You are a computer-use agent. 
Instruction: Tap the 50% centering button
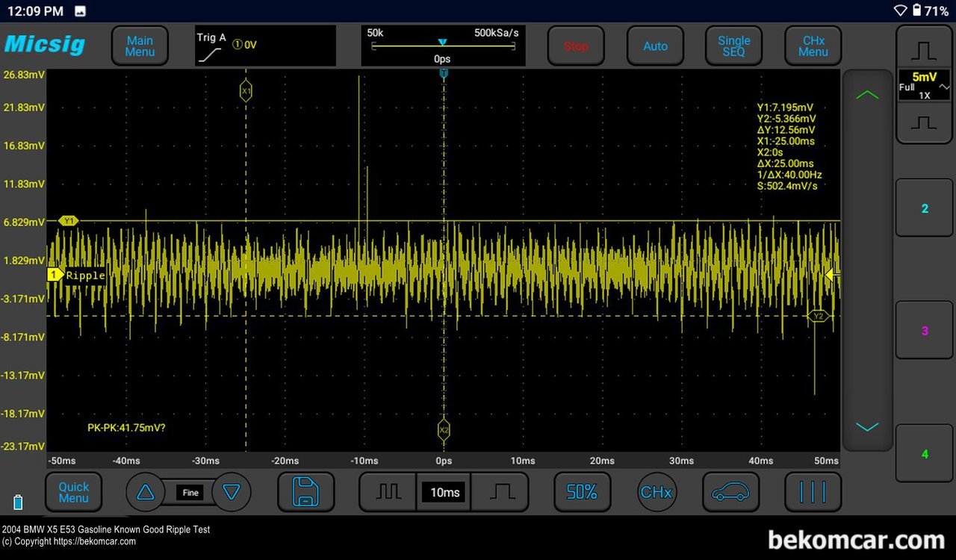click(x=582, y=492)
